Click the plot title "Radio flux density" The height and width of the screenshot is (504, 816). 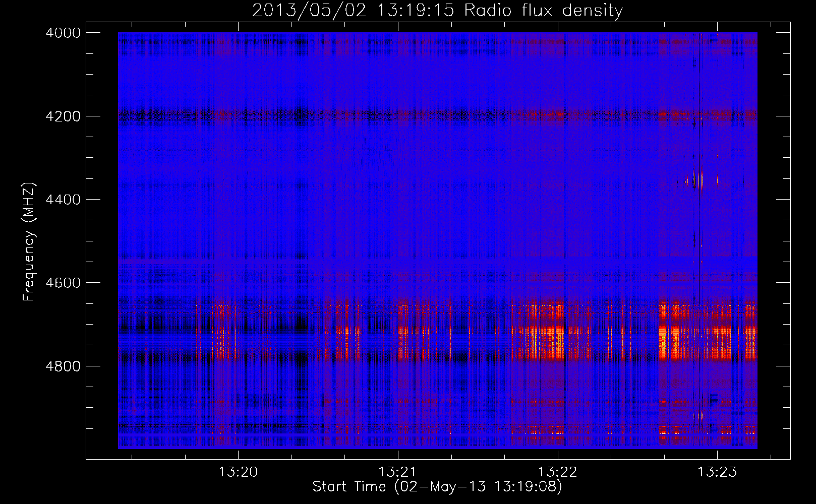click(x=543, y=11)
